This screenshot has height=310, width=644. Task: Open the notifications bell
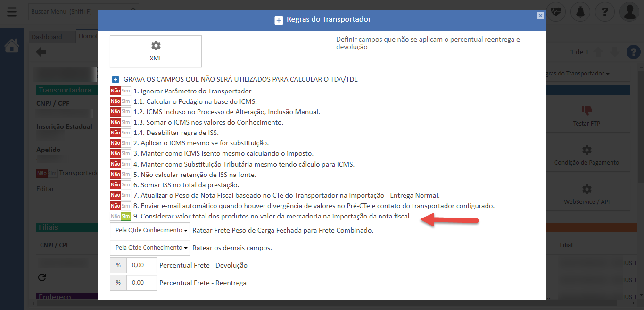point(580,12)
